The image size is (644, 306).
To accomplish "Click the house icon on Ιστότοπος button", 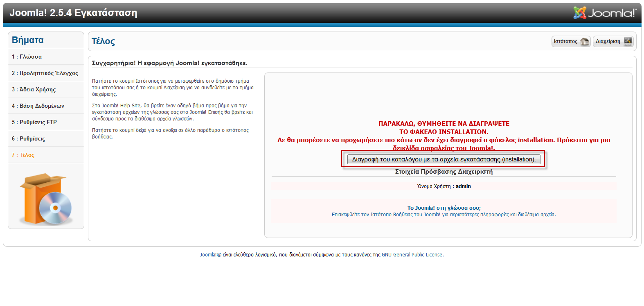I will coord(585,41).
